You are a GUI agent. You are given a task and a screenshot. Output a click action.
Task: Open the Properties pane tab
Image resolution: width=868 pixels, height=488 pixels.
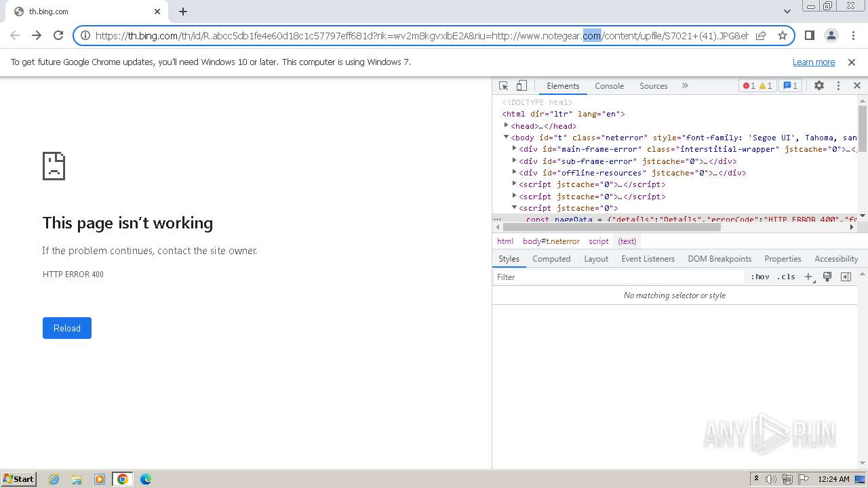tap(783, 259)
